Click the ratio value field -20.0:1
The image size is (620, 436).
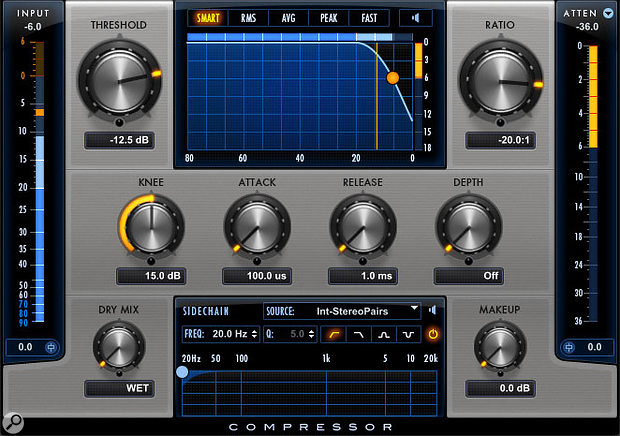click(x=500, y=140)
